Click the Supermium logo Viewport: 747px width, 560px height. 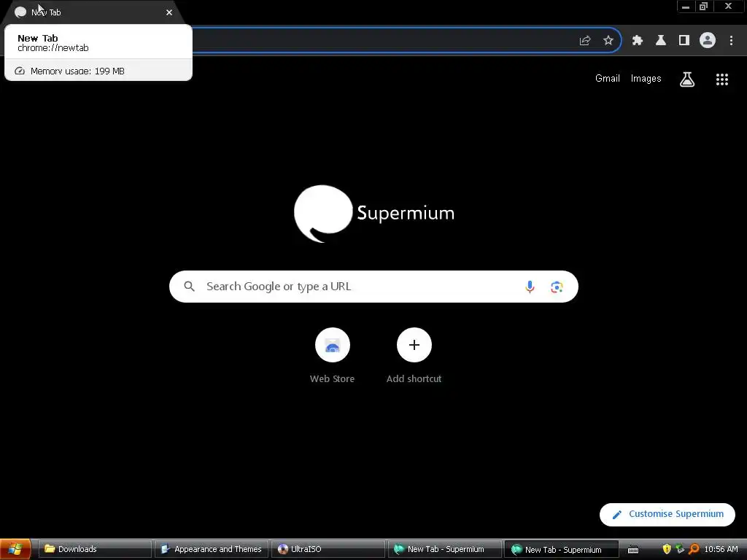tap(374, 214)
